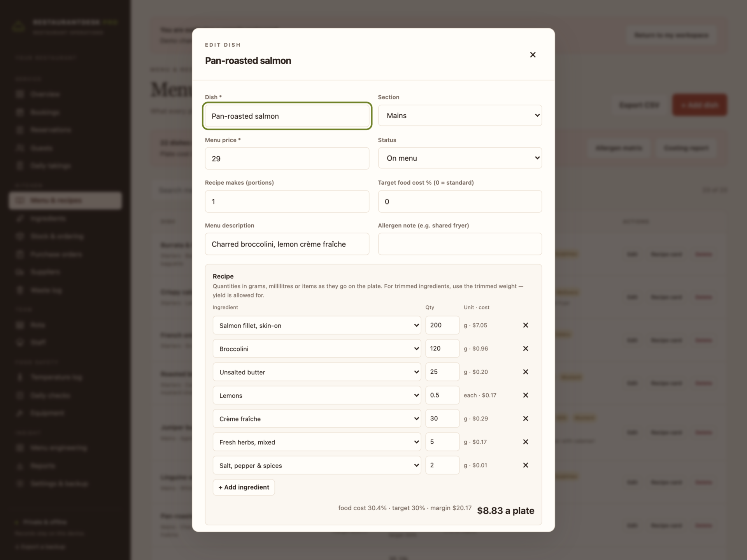Screen dimensions: 747x560
Task: Open the Section dropdown showing Mains
Action: coord(460,115)
